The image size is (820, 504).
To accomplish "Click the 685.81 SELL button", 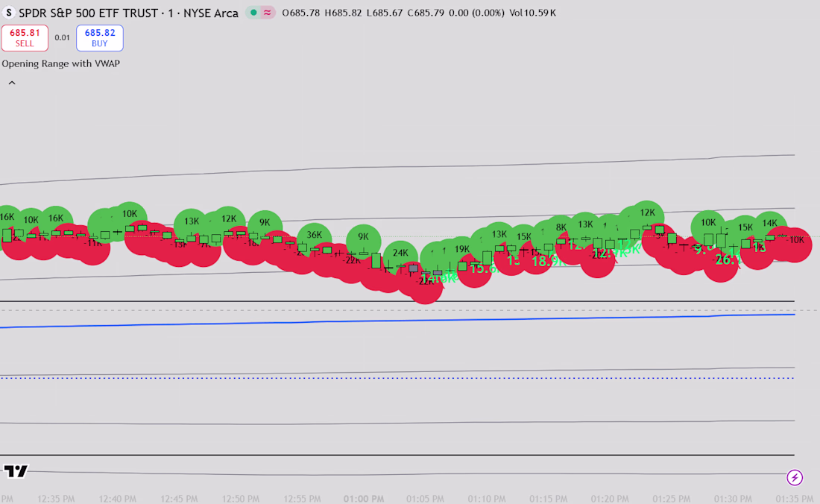I will click(x=25, y=37).
